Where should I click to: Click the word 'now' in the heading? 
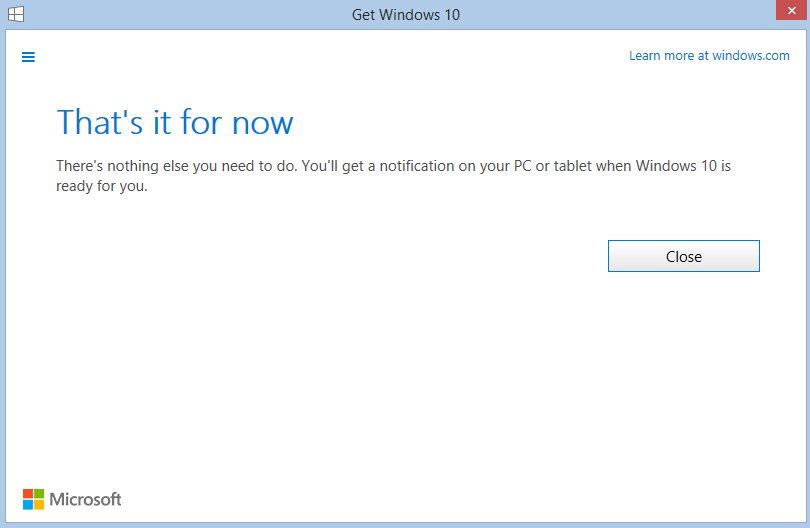point(262,123)
